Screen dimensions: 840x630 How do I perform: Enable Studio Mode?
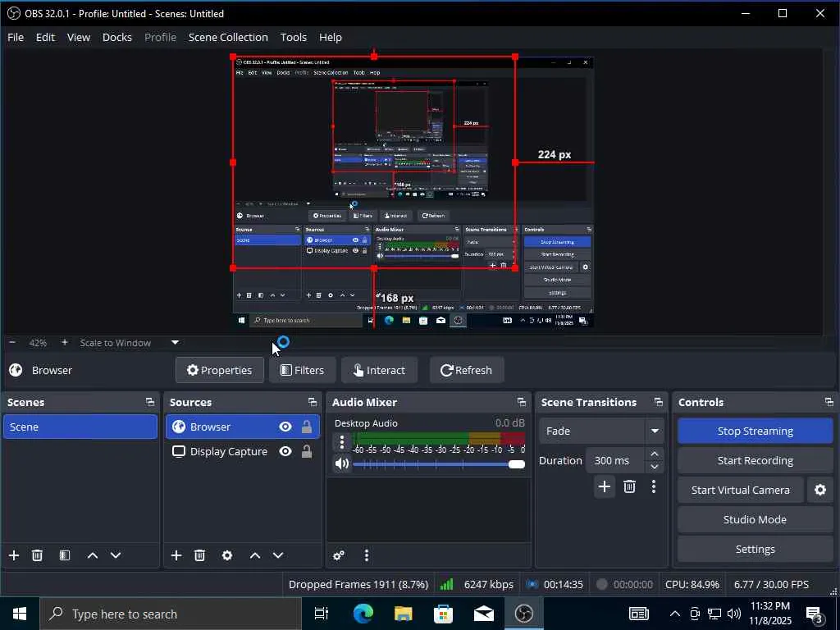[756, 519]
